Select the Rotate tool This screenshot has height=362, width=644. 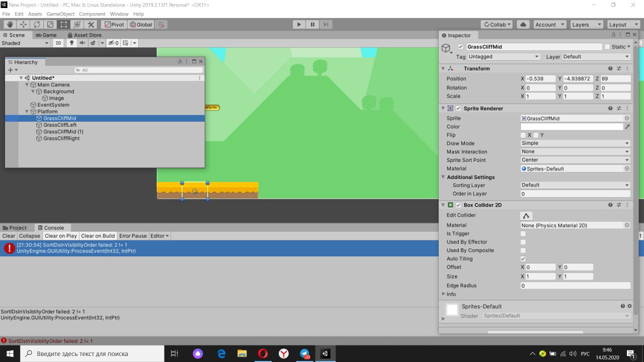[x=37, y=24]
